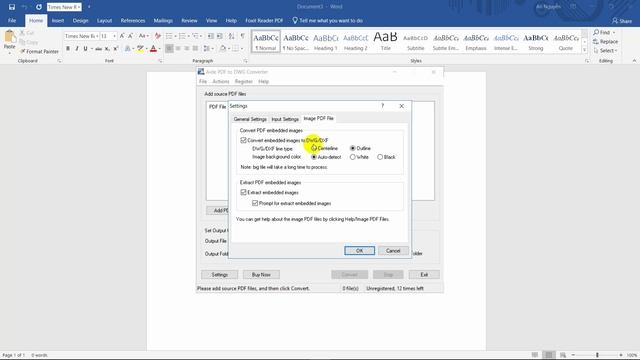Click the Save icon in title bar

[x=12, y=7]
